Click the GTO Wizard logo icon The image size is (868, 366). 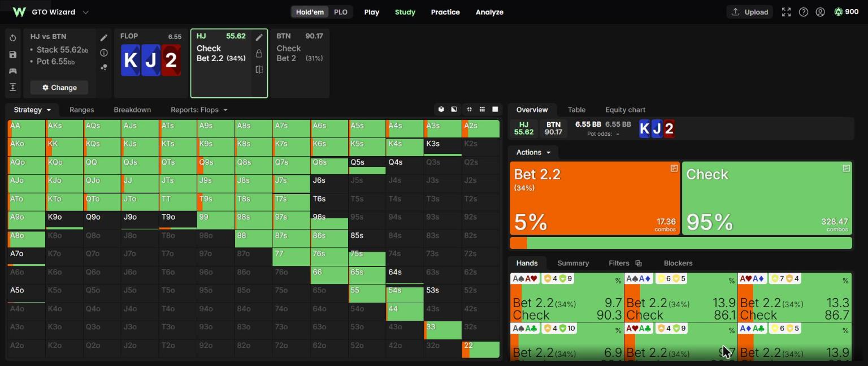point(19,12)
